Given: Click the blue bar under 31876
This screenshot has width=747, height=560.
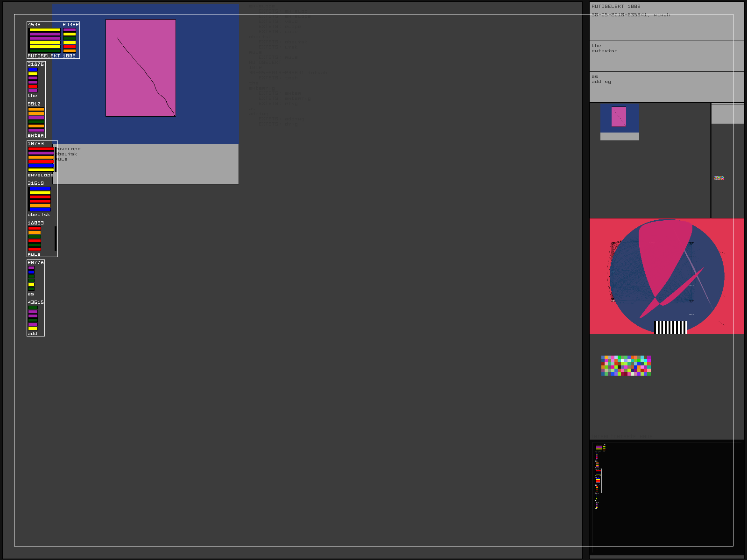Looking at the screenshot, I should pos(33,70).
